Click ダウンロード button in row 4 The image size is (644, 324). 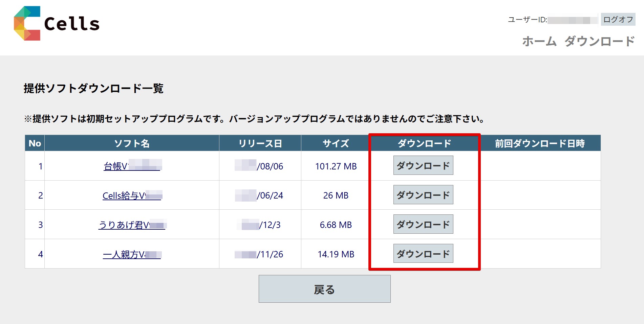coord(423,254)
